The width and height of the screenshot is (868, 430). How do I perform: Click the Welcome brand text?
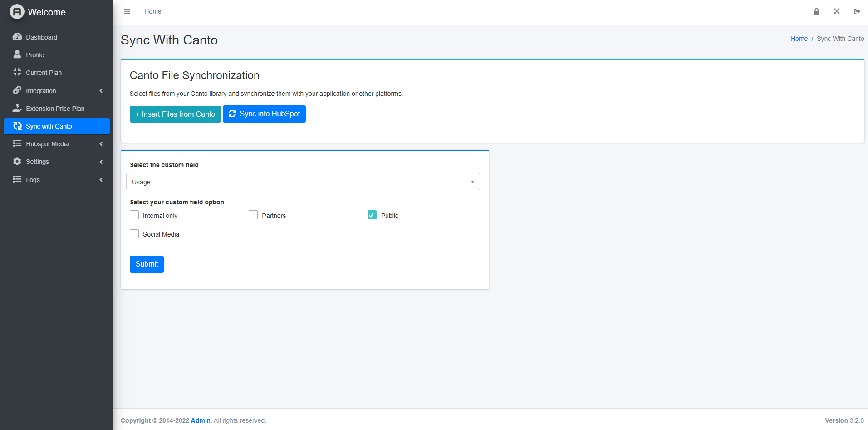coord(47,12)
